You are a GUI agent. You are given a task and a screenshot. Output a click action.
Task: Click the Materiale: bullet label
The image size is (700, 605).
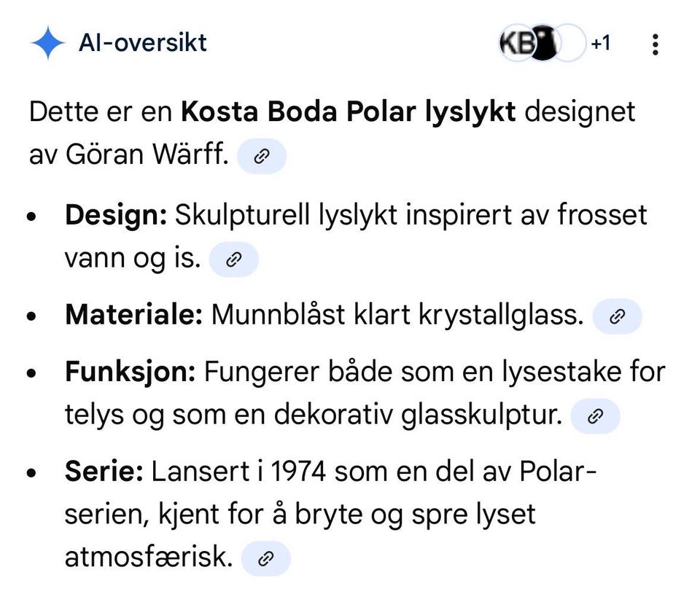pyautogui.click(x=133, y=316)
